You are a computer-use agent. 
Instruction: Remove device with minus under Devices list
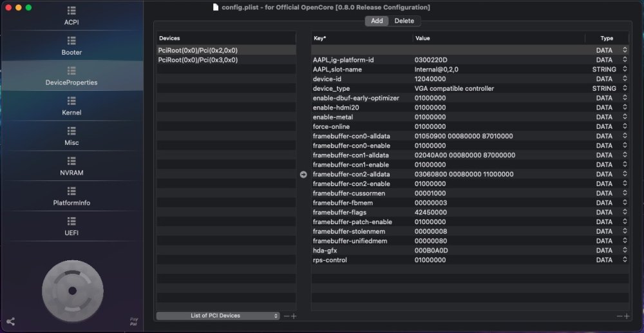[x=287, y=316]
